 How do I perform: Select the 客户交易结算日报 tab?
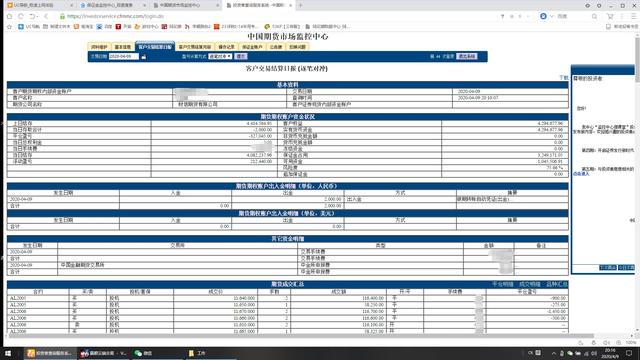click(155, 47)
